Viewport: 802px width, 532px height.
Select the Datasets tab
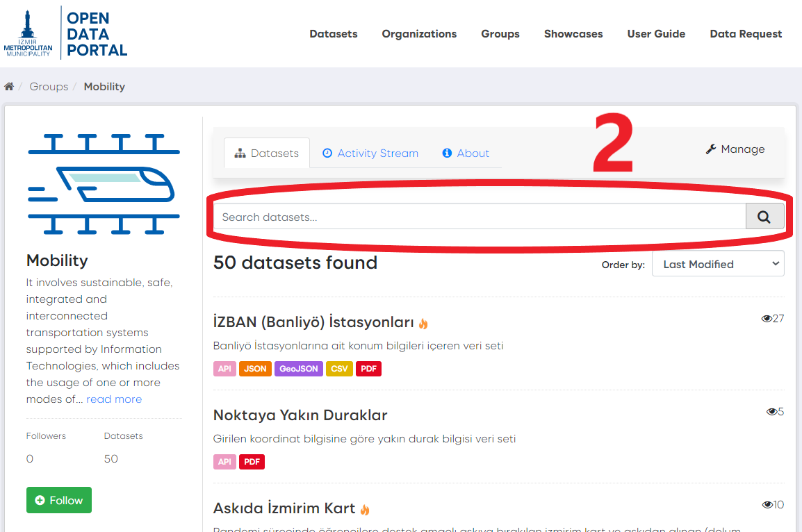pyautogui.click(x=267, y=153)
